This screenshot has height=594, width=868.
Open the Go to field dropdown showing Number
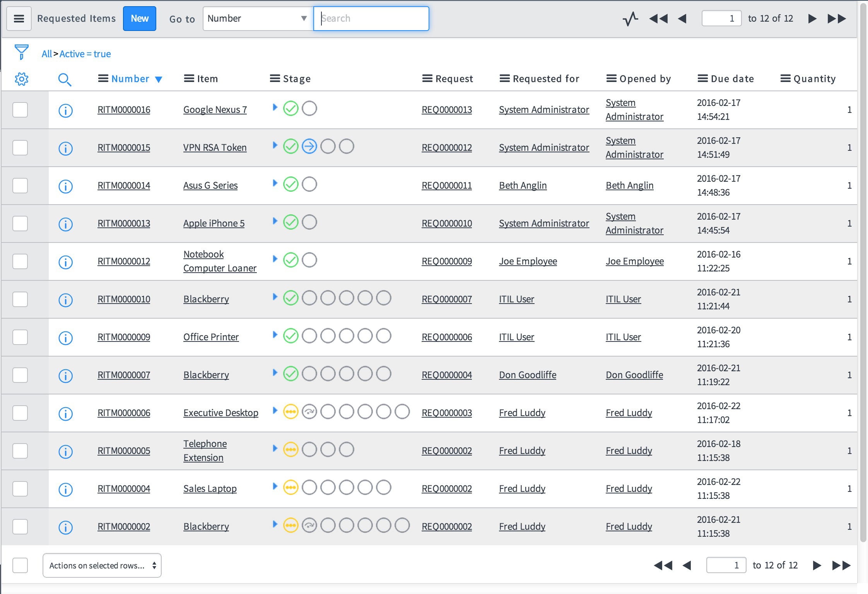point(258,19)
